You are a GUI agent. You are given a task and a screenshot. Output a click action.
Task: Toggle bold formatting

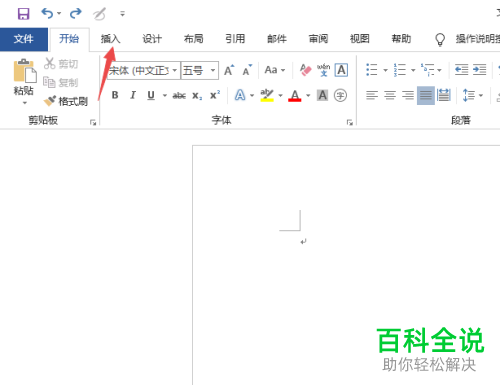pyautogui.click(x=115, y=95)
